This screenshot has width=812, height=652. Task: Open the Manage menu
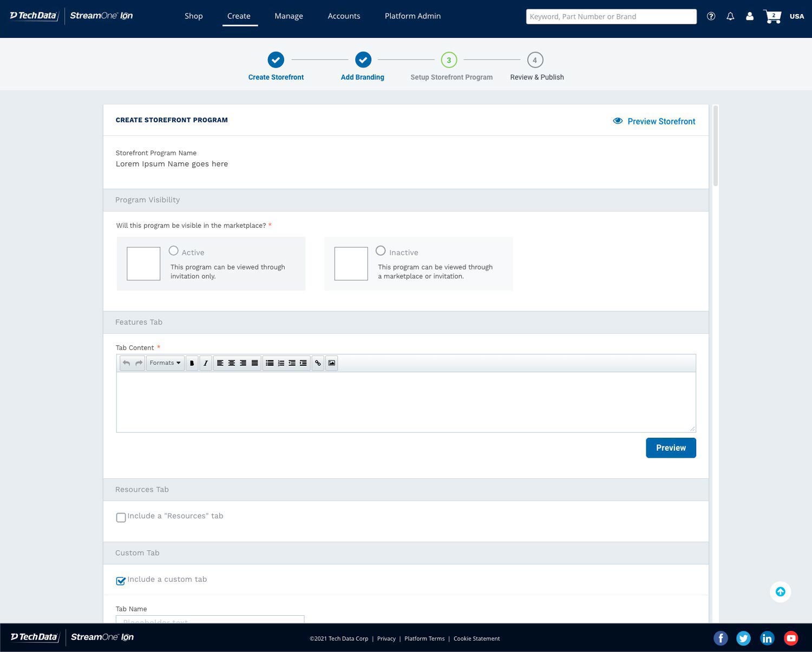tap(289, 16)
